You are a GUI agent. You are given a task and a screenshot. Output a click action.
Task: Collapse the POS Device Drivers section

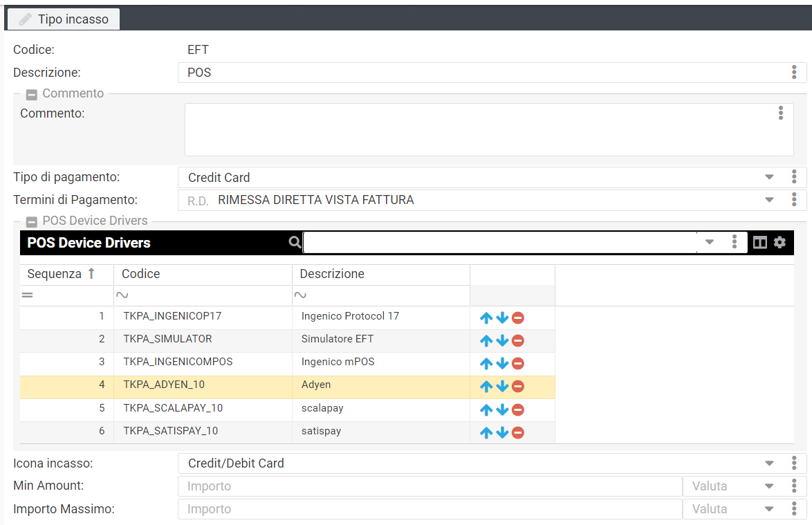point(31,221)
